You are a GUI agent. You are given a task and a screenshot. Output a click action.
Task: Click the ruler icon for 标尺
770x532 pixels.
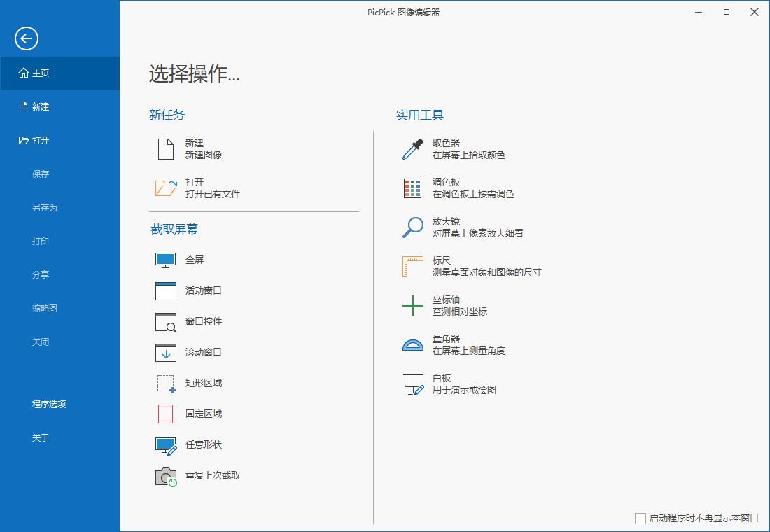tap(412, 267)
